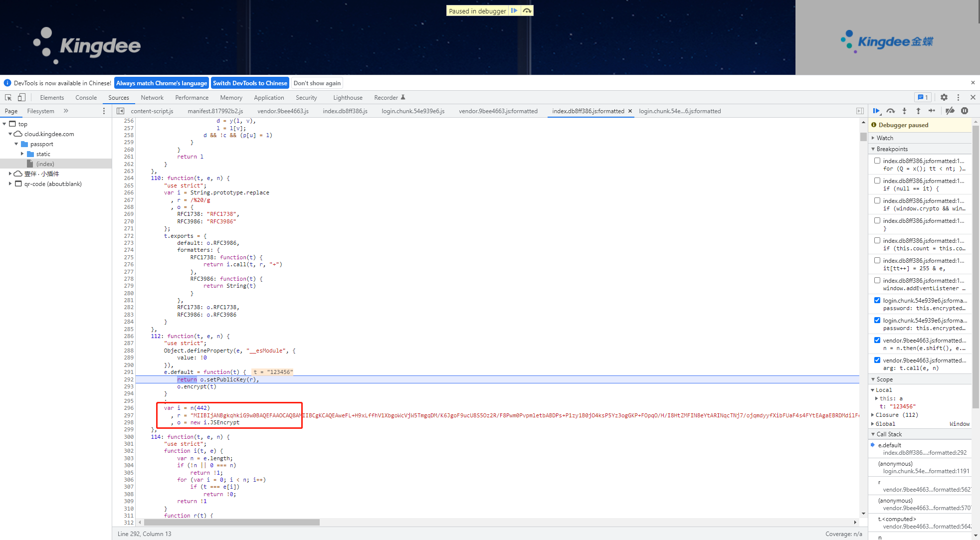This screenshot has width=980, height=540.
Task: Enable breakpoint at window.addEventListener line
Action: click(877, 280)
